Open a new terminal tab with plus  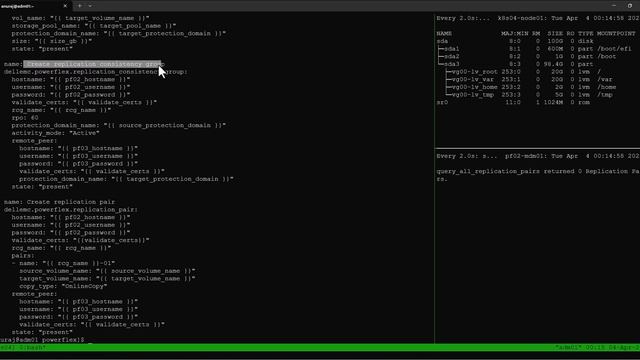click(80, 6)
